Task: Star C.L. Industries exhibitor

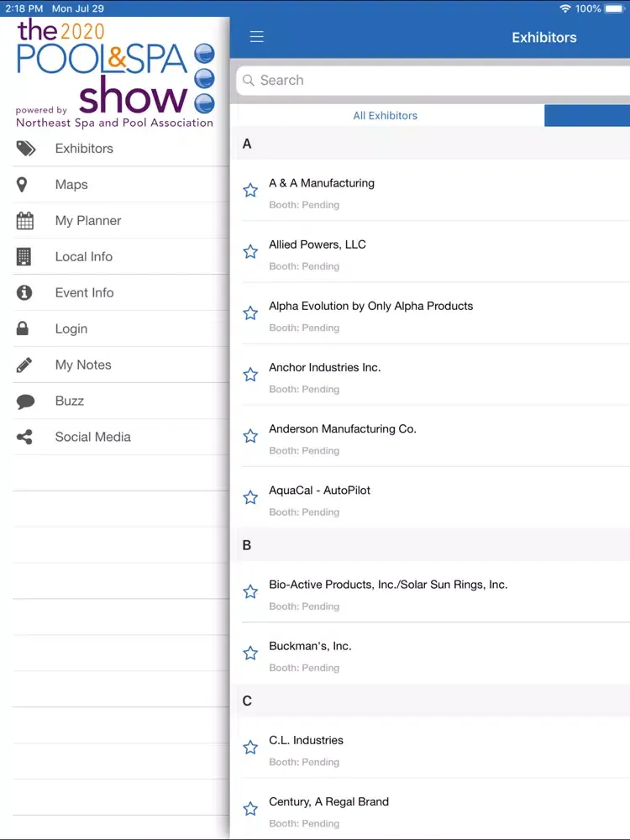Action: [250, 748]
